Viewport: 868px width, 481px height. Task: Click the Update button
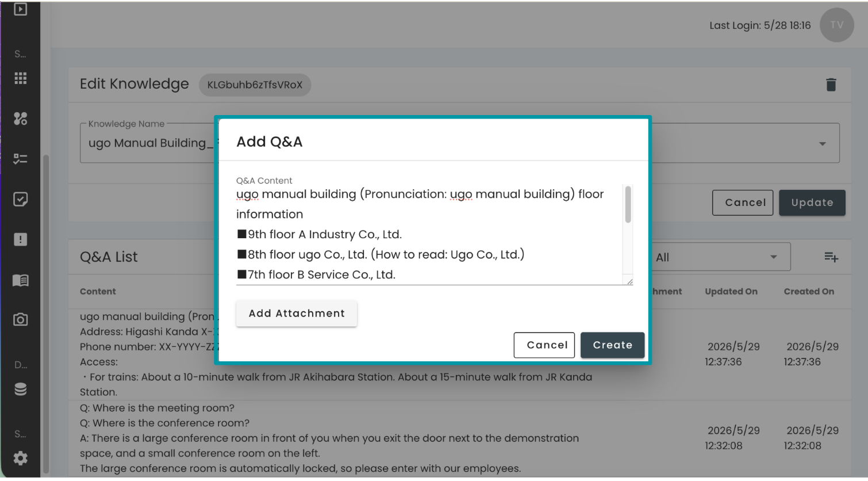pyautogui.click(x=812, y=203)
